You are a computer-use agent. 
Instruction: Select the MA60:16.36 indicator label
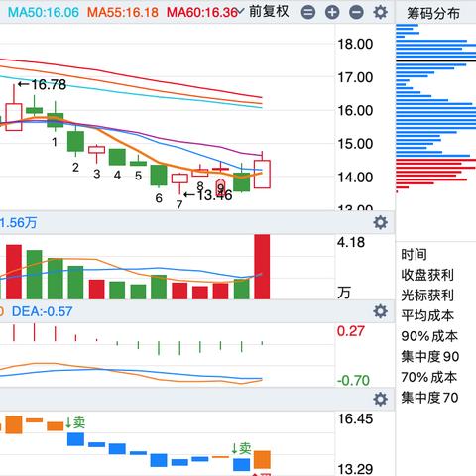(x=202, y=13)
